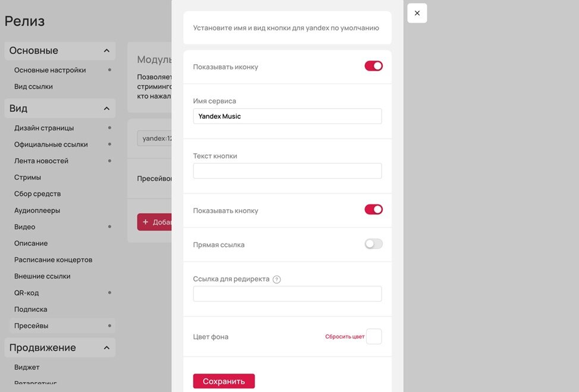Focus the Имя сервиса field with Yandex Music
This screenshot has height=392, width=579.
coord(287,116)
